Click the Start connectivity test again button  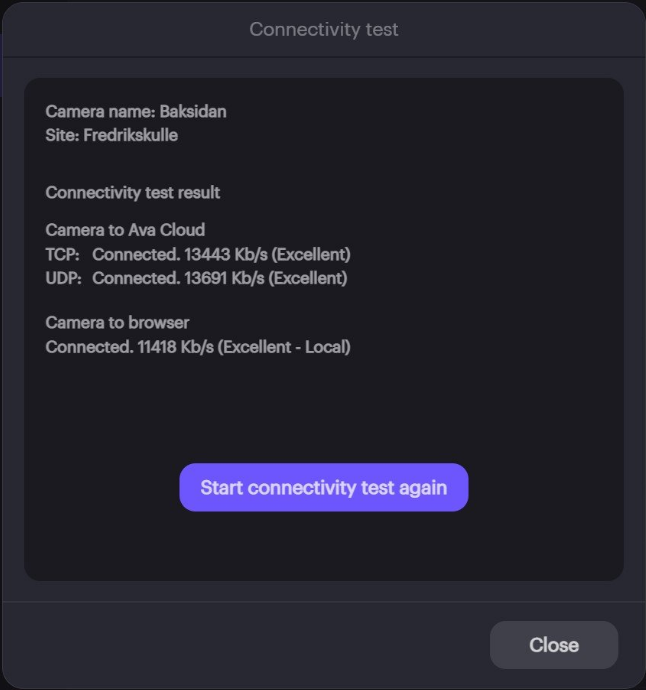click(x=323, y=488)
